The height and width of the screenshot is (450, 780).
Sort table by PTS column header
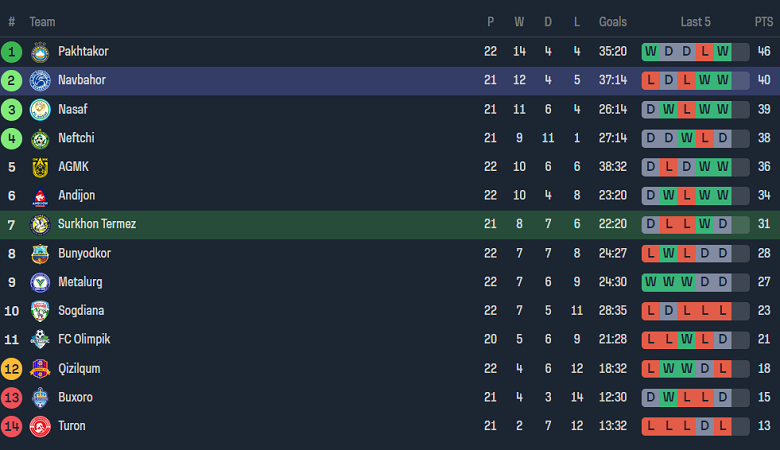(x=764, y=22)
